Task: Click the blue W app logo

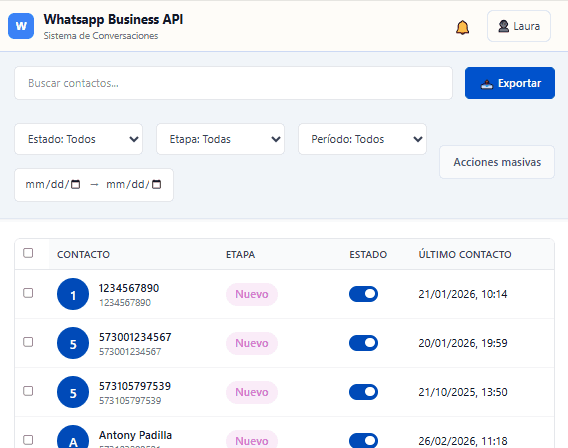Action: coord(21,26)
